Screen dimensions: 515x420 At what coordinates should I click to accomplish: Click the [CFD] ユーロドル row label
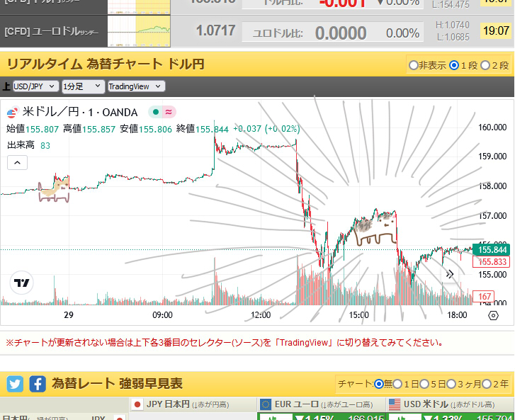click(51, 32)
